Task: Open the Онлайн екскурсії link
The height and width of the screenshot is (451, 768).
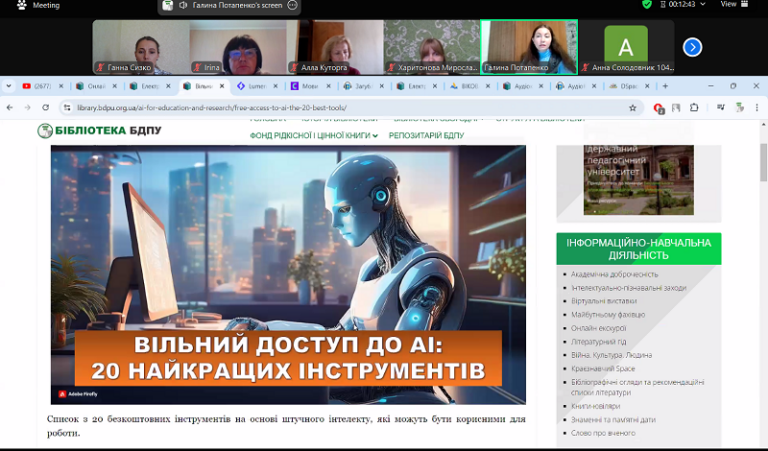Action: (x=599, y=328)
